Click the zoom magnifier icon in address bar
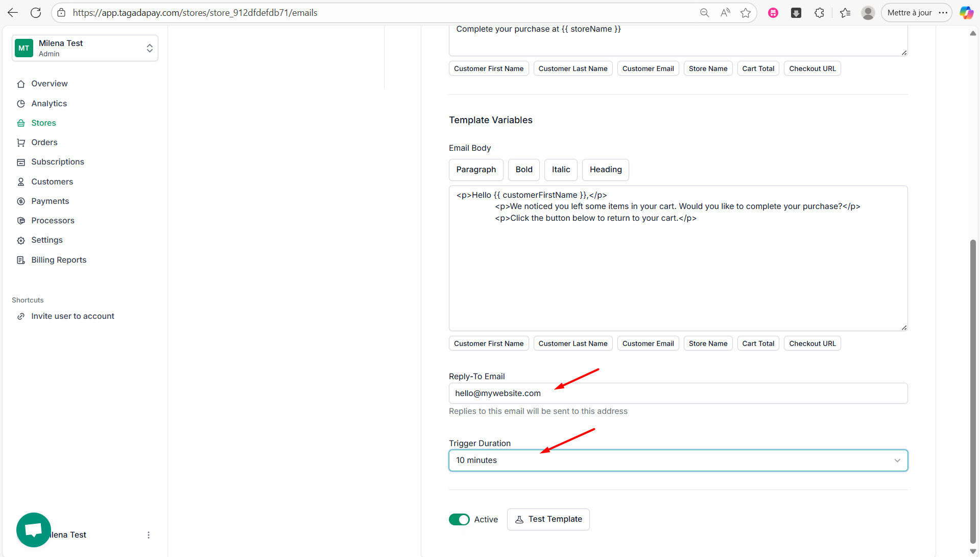This screenshot has height=557, width=980. [704, 13]
